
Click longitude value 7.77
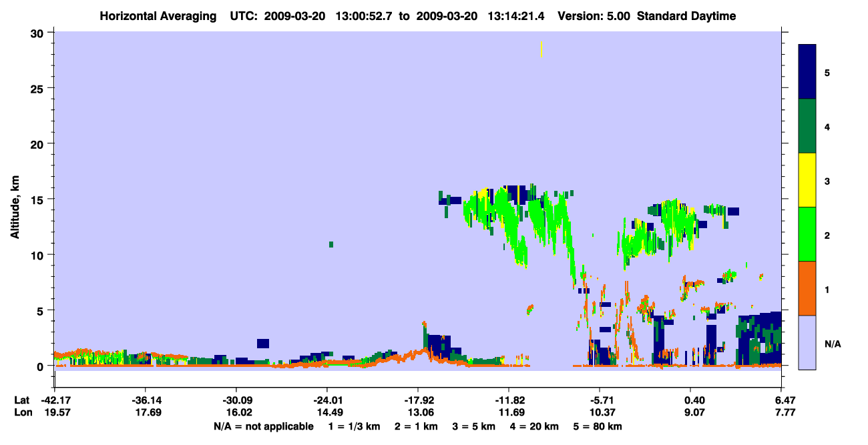click(x=784, y=412)
